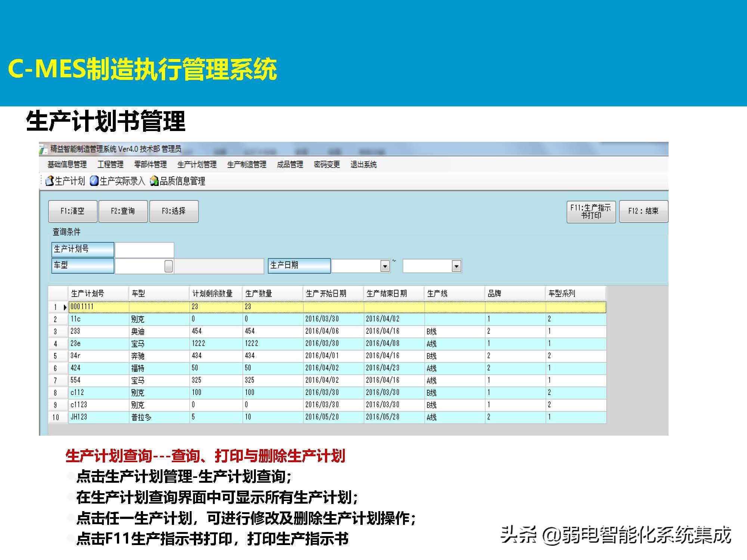Sort by the 生产计划号 column header

pyautogui.click(x=99, y=293)
